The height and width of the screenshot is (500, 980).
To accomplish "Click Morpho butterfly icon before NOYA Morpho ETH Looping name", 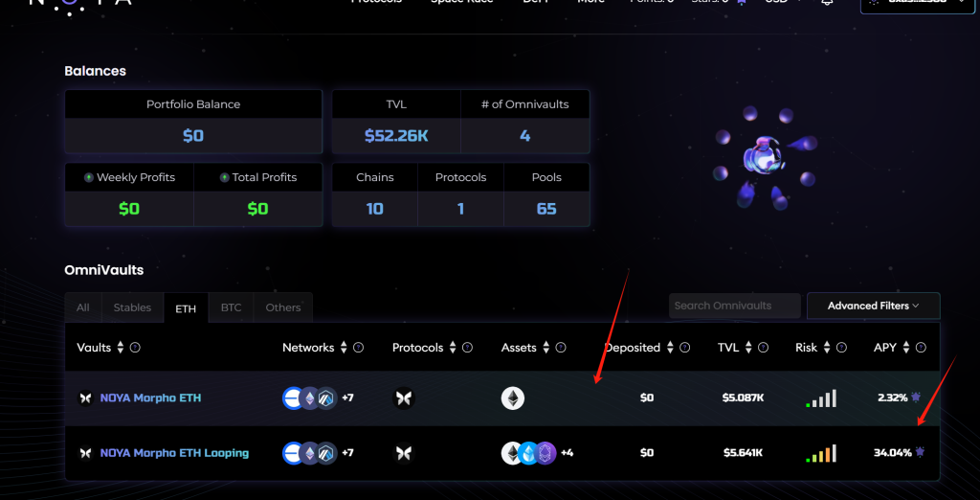I will [85, 452].
